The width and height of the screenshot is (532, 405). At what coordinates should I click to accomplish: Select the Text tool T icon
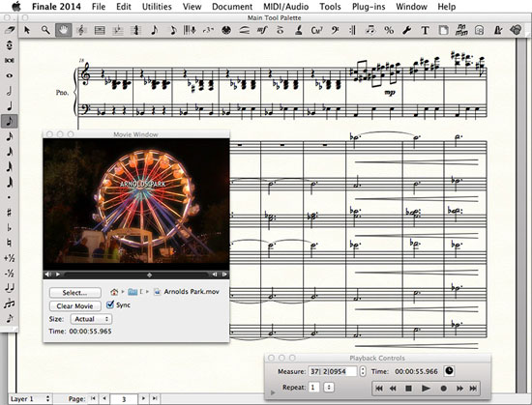pyautogui.click(x=425, y=30)
